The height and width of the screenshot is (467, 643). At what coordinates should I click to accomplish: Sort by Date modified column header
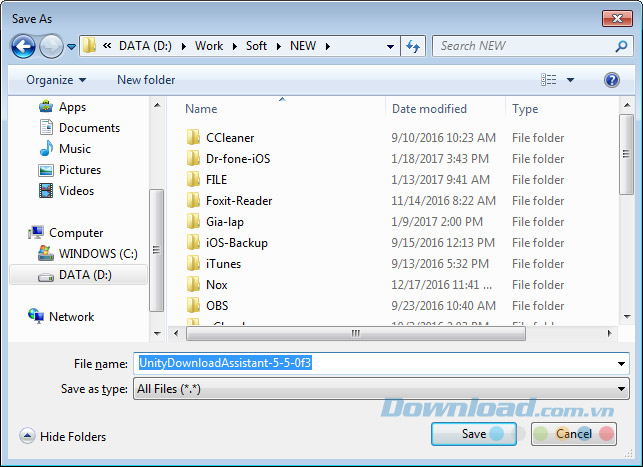429,109
